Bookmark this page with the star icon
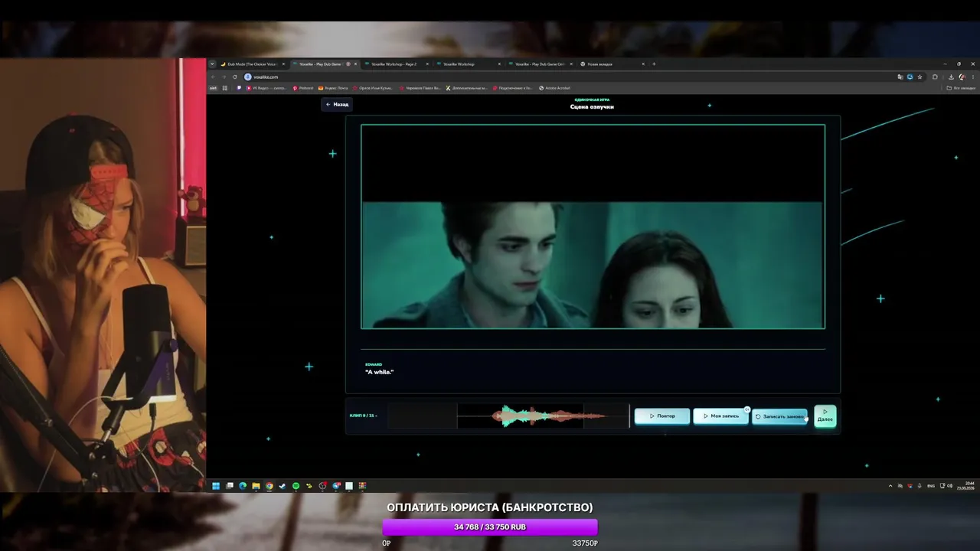This screenshot has width=980, height=551. tap(920, 77)
